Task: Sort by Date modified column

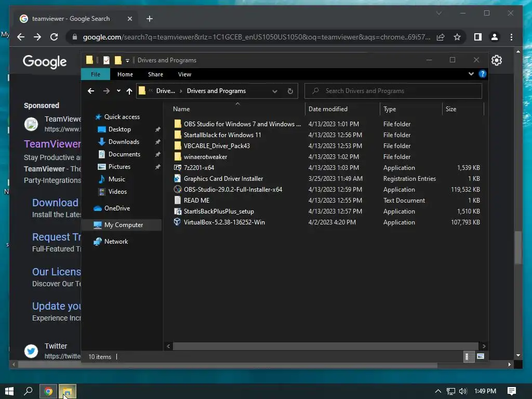Action: pos(342,109)
